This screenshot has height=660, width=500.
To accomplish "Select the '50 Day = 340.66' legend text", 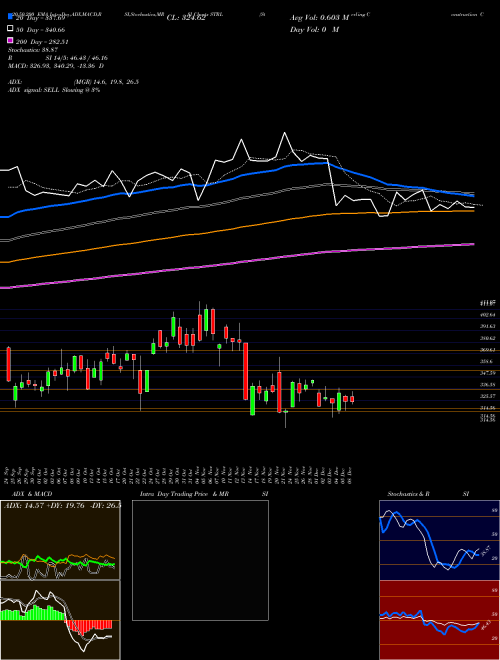I will [41, 30].
